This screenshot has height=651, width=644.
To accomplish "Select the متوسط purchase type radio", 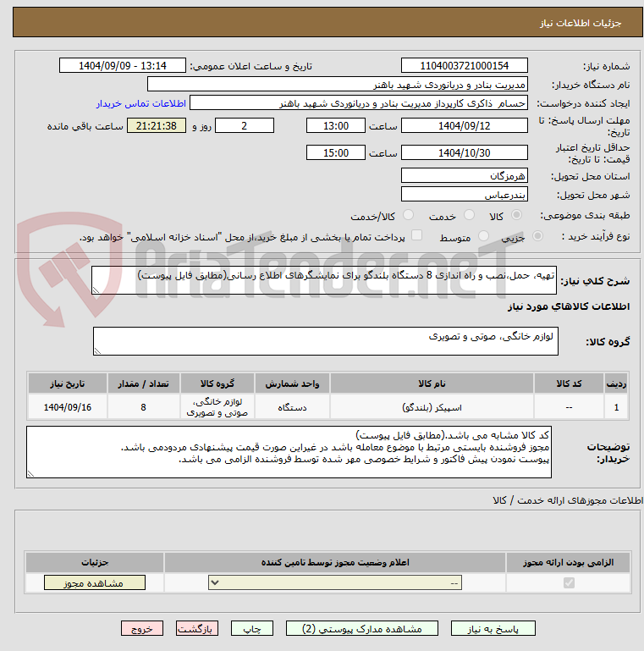I will click(x=483, y=236).
